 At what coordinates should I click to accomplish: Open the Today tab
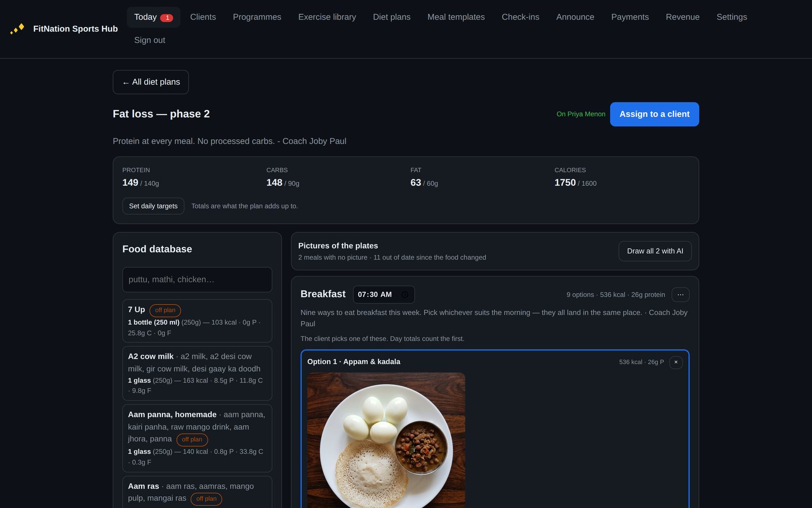[153, 17]
